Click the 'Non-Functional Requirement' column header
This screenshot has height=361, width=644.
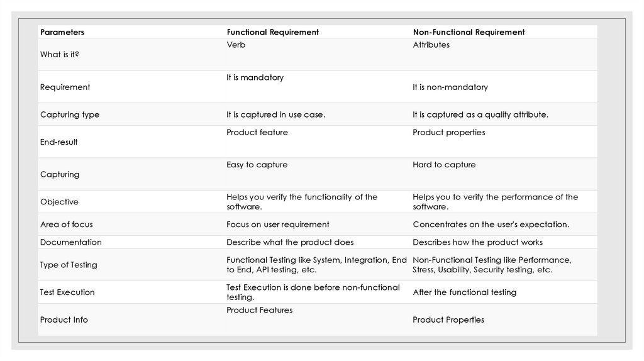(x=469, y=32)
